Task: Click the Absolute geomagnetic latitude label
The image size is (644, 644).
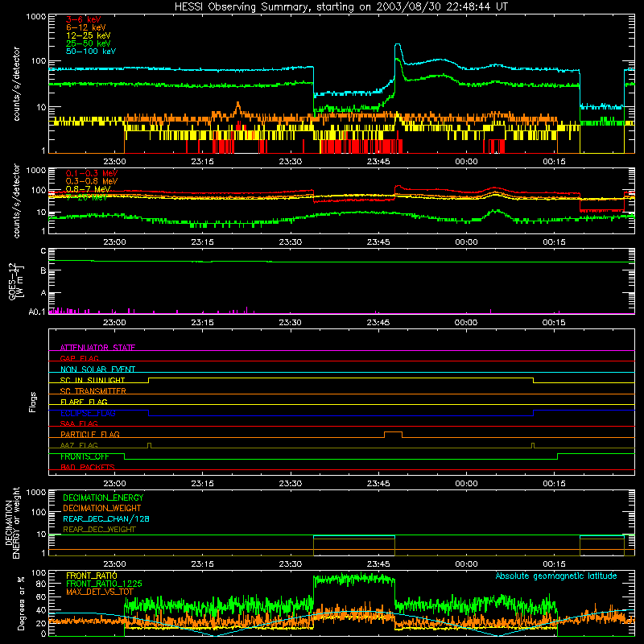Action: [556, 576]
